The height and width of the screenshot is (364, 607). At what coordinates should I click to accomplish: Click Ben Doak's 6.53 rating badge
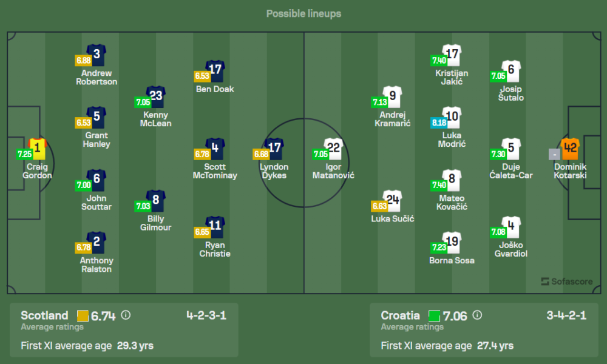202,76
